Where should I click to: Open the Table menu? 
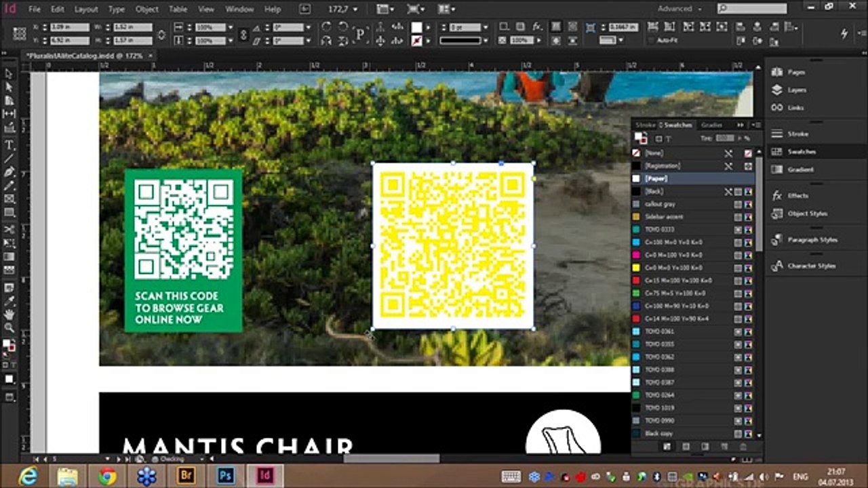pyautogui.click(x=178, y=9)
